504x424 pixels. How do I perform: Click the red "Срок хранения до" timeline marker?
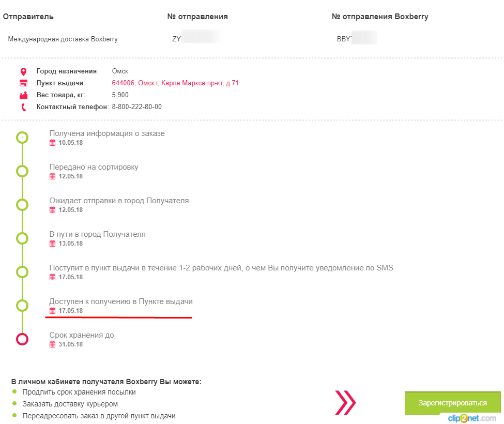[22, 339]
